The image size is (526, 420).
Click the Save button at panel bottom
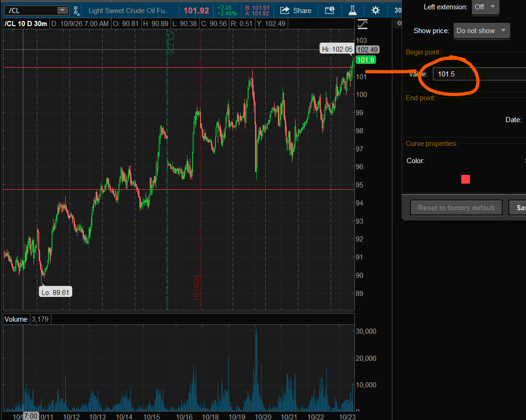click(518, 207)
